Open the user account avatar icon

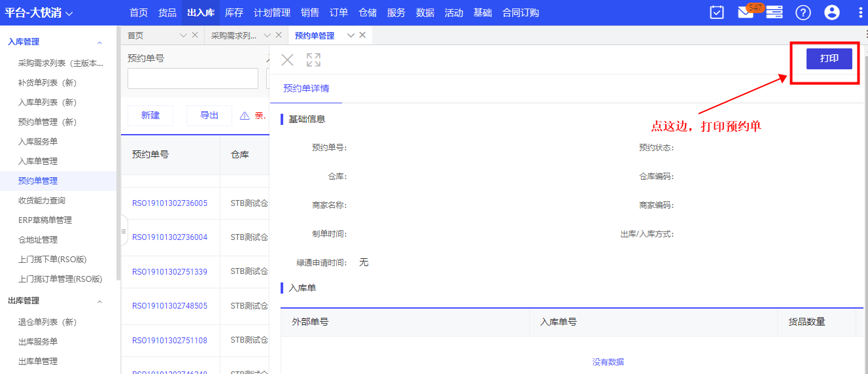(832, 12)
